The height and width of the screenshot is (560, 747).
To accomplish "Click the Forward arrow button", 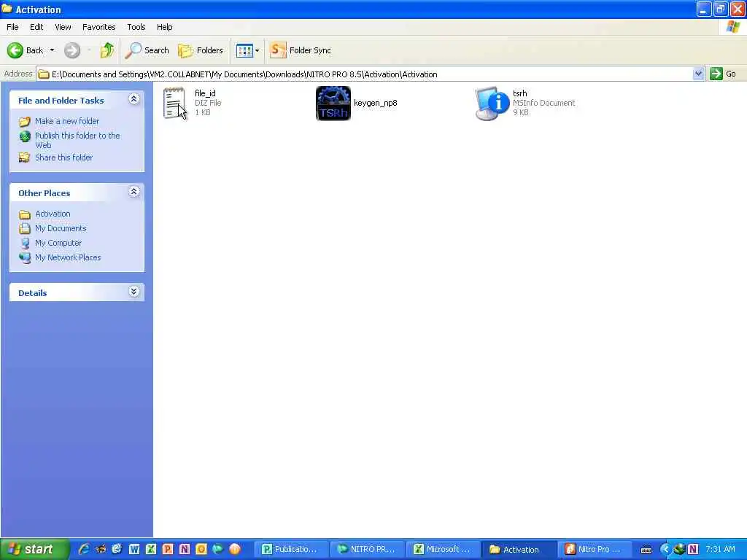I will 72,50.
